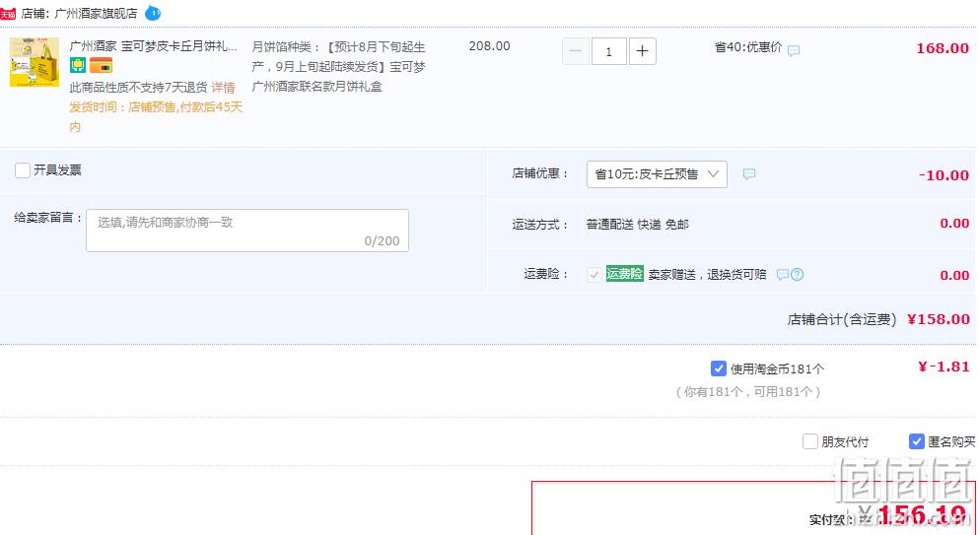Click the 你有181个，可用181个 coin note
980x535 pixels.
coord(748,391)
